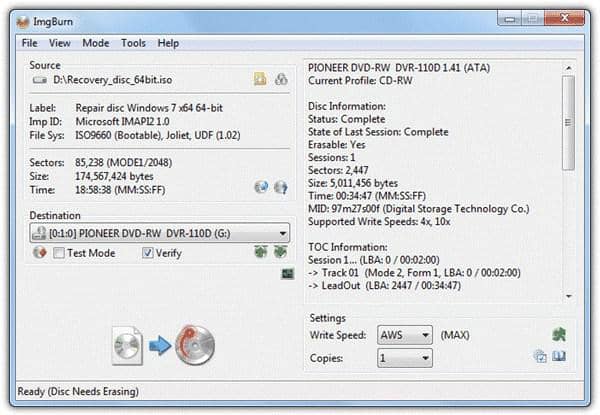Image resolution: width=600 pixels, height=415 pixels.
Task: Click the browse for source file icon
Action: 260,79
